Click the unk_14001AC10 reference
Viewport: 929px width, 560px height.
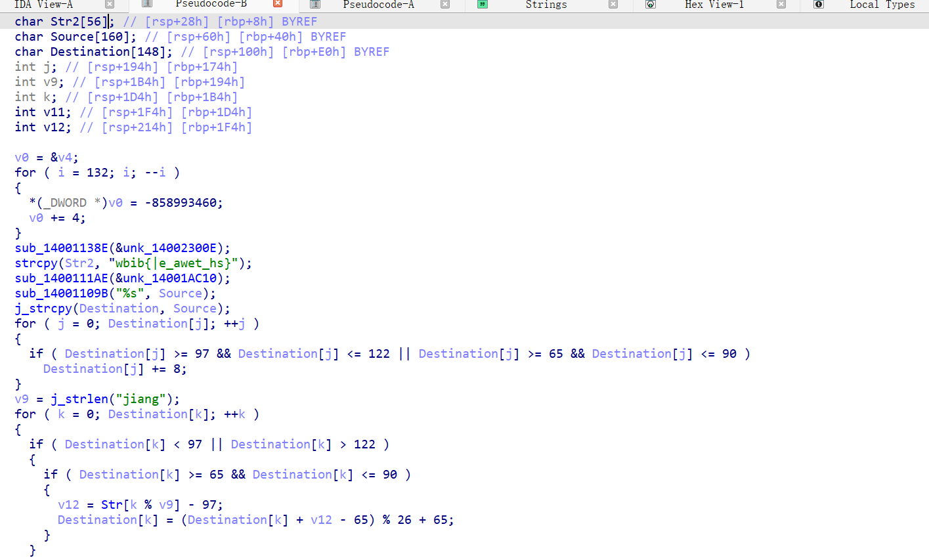(169, 278)
